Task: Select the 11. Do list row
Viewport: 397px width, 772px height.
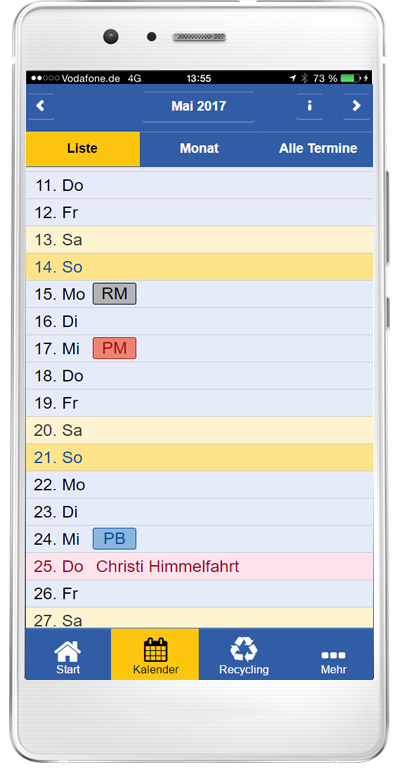Action: click(x=199, y=186)
